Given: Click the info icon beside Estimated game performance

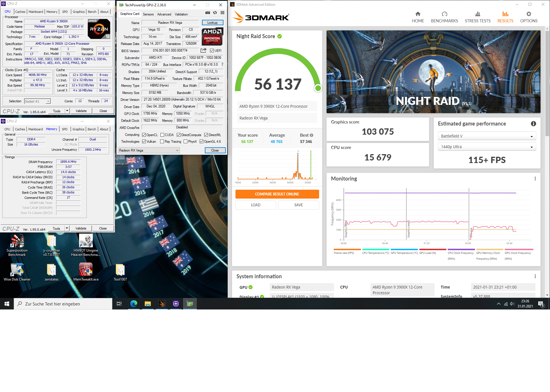Looking at the screenshot, I should (x=533, y=124).
